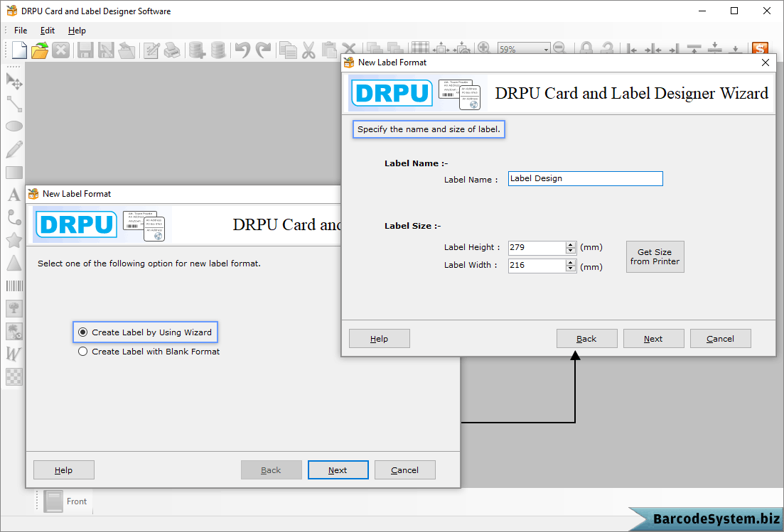This screenshot has width=784, height=532.
Task: Click the database-with-plus icon
Action: (197, 50)
